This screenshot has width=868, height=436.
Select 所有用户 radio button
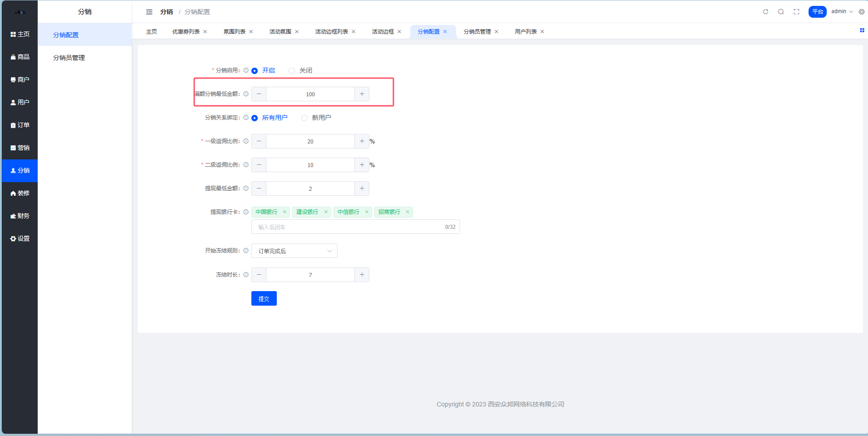tap(255, 118)
